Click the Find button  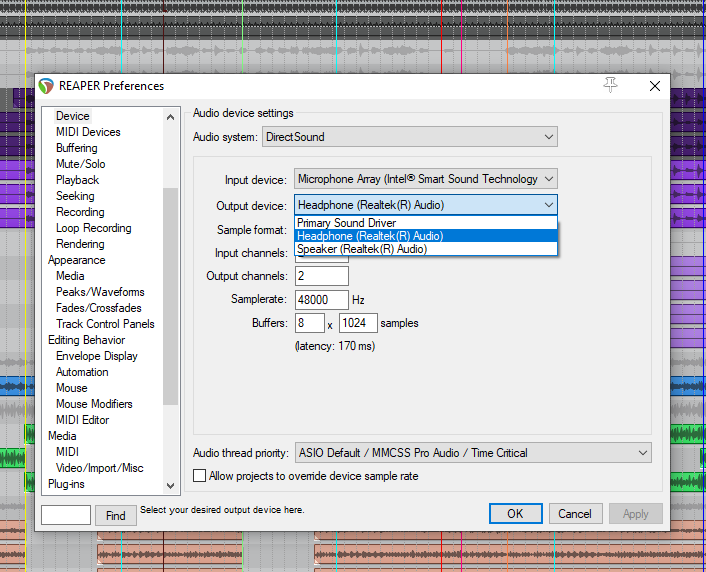(116, 516)
